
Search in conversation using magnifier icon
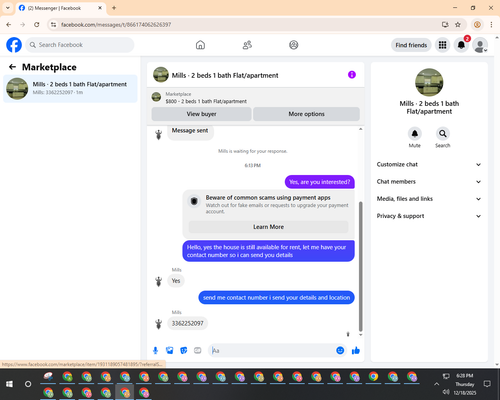(443, 134)
